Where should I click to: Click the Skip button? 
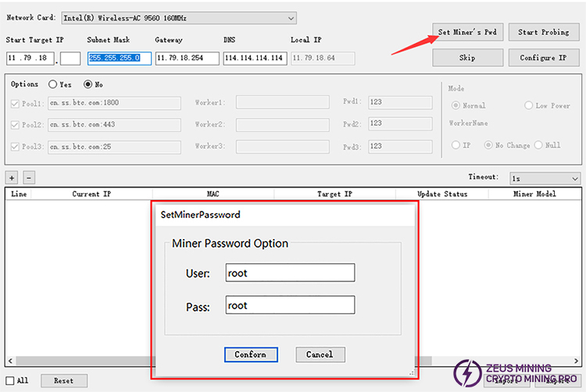tap(466, 57)
